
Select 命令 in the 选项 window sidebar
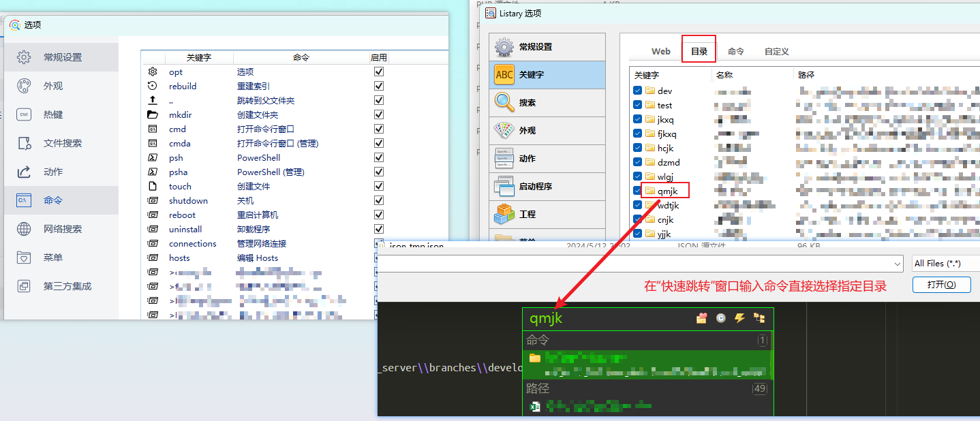click(x=61, y=200)
